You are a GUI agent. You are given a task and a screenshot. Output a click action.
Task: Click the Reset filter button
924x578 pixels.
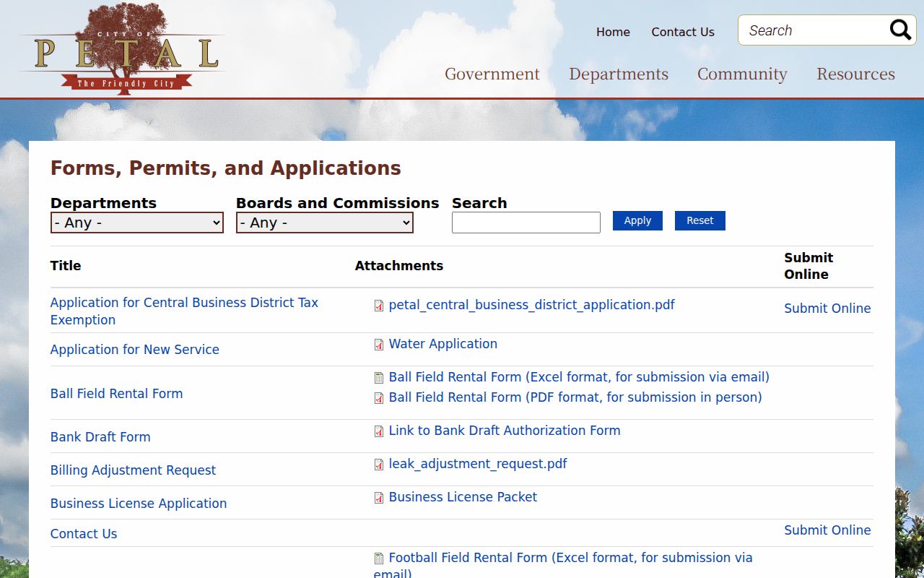click(x=700, y=221)
